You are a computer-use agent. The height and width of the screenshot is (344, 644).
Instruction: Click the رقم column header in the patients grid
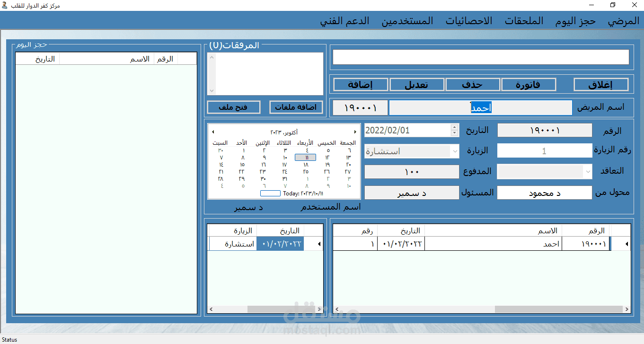coord(355,231)
